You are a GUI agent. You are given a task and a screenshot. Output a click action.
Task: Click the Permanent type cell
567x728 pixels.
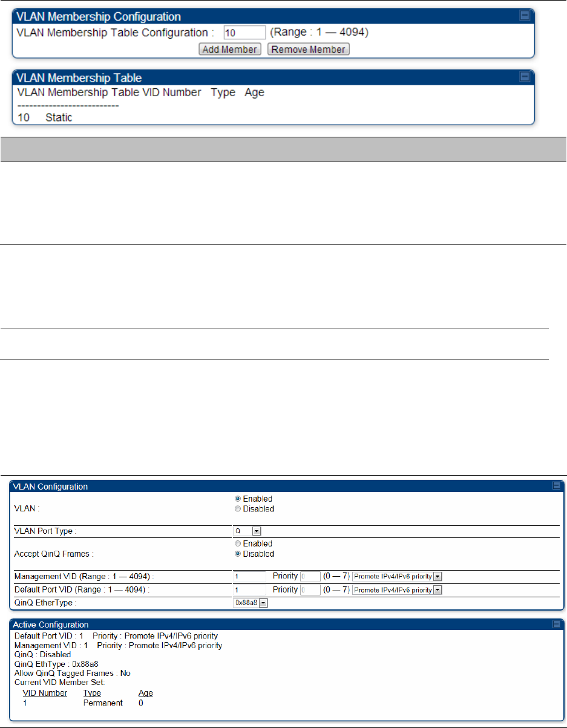[x=103, y=703]
